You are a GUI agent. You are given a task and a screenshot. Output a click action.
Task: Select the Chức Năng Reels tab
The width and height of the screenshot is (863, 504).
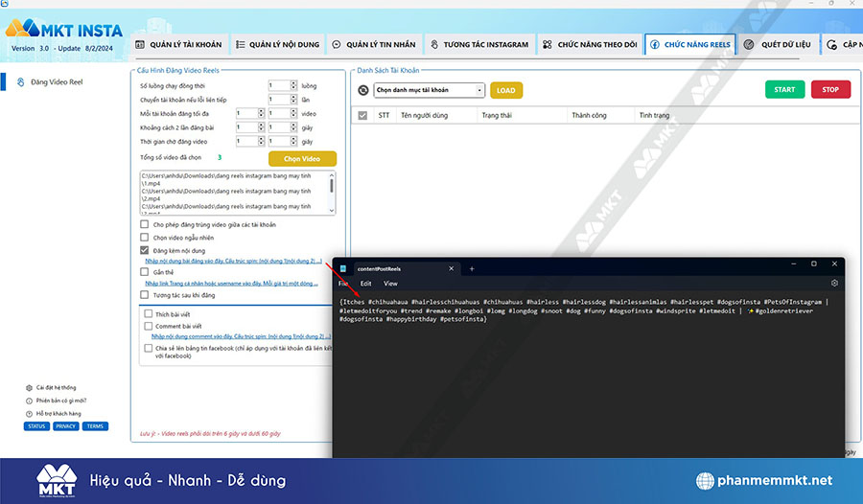pos(690,45)
